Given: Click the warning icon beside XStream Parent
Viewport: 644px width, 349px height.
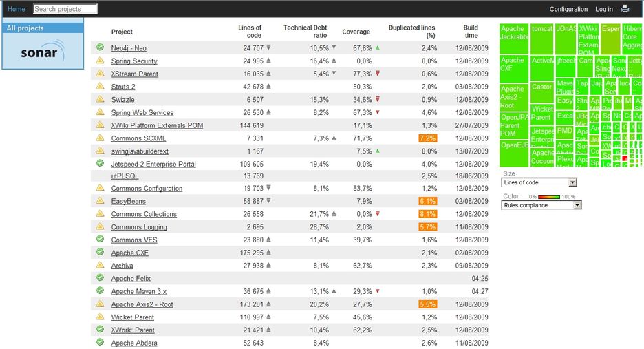Looking at the screenshot, I should [100, 73].
